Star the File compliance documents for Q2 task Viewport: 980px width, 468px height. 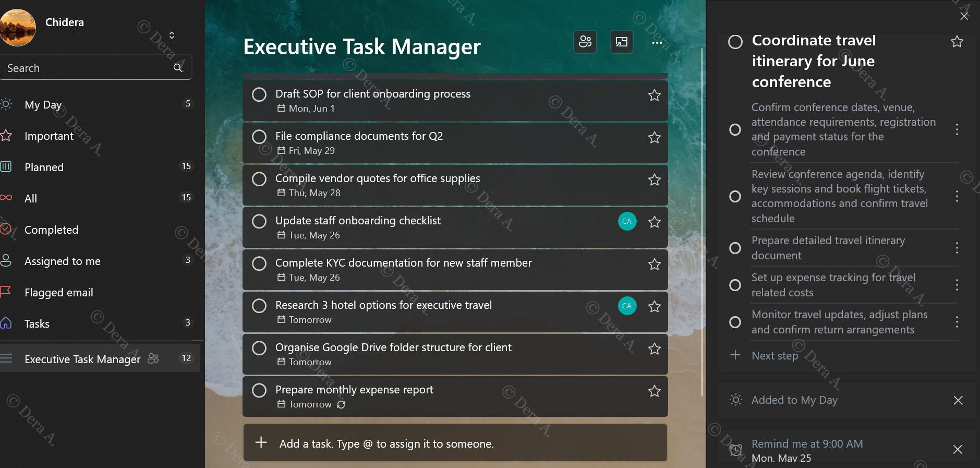[x=655, y=137]
